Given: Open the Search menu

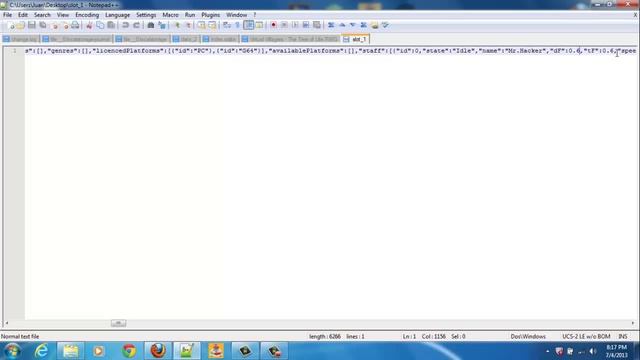Looking at the screenshot, I should [x=42, y=15].
